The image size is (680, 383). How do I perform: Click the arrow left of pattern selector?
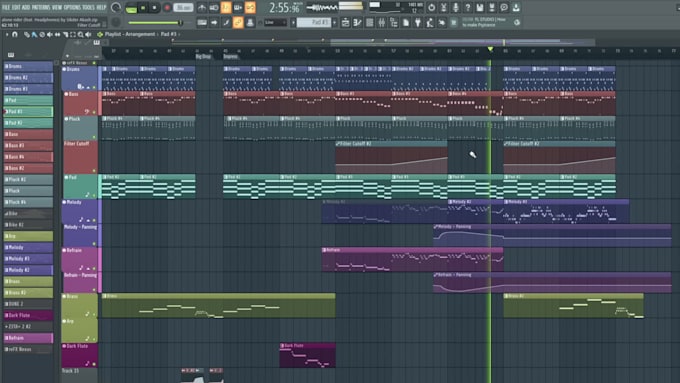pos(293,23)
